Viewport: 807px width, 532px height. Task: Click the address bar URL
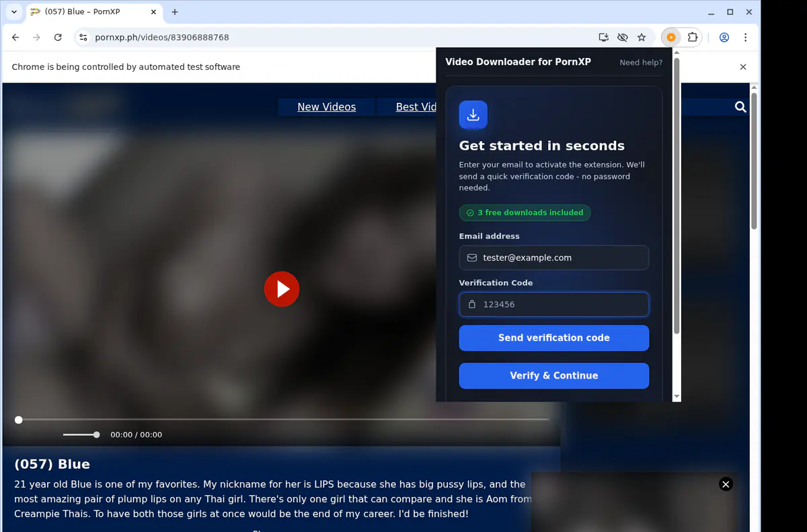(x=162, y=38)
